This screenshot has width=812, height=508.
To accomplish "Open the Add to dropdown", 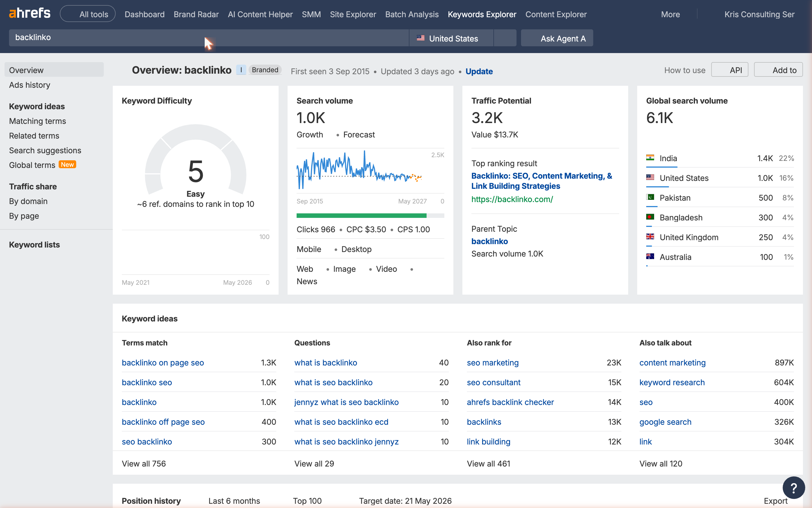I will (778, 70).
